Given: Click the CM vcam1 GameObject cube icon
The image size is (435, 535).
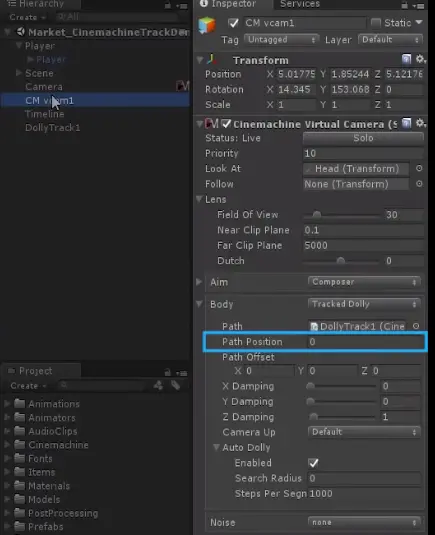Looking at the screenshot, I should 207,25.
